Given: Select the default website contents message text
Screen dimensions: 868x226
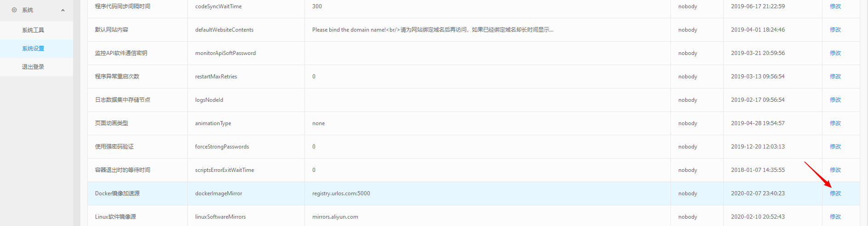Looking at the screenshot, I should click(x=432, y=30).
